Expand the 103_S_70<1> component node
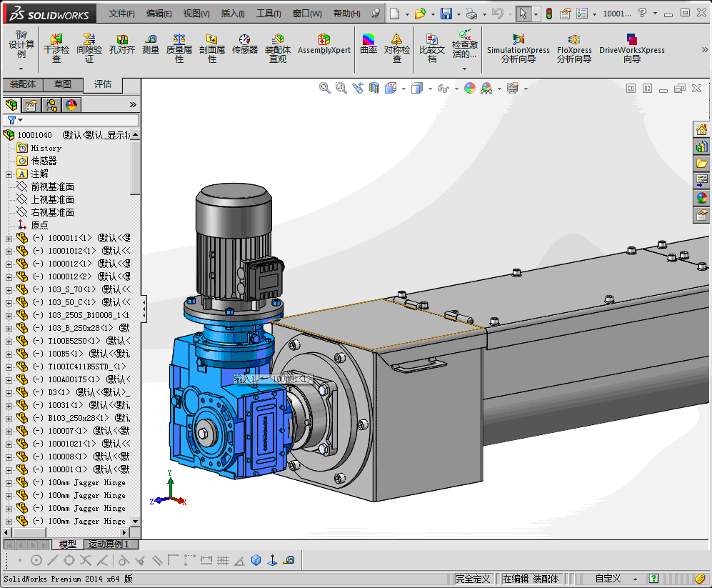Image resolution: width=712 pixels, height=588 pixels. [x=9, y=289]
